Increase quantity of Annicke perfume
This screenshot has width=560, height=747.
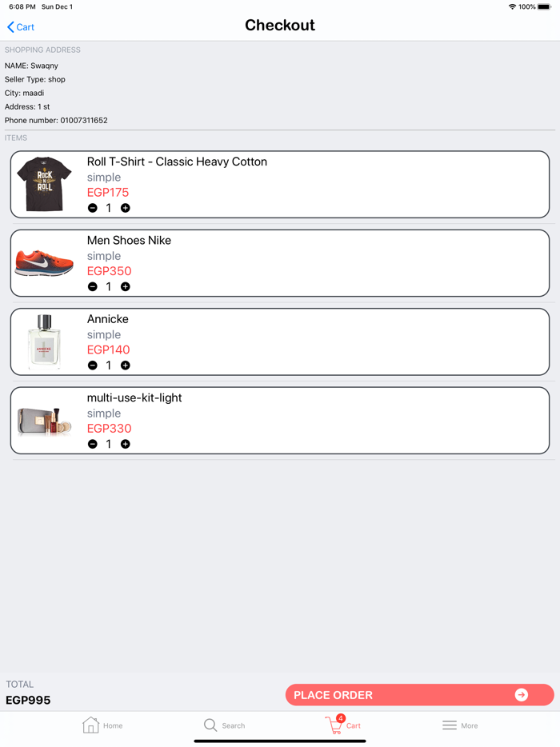[125, 365]
